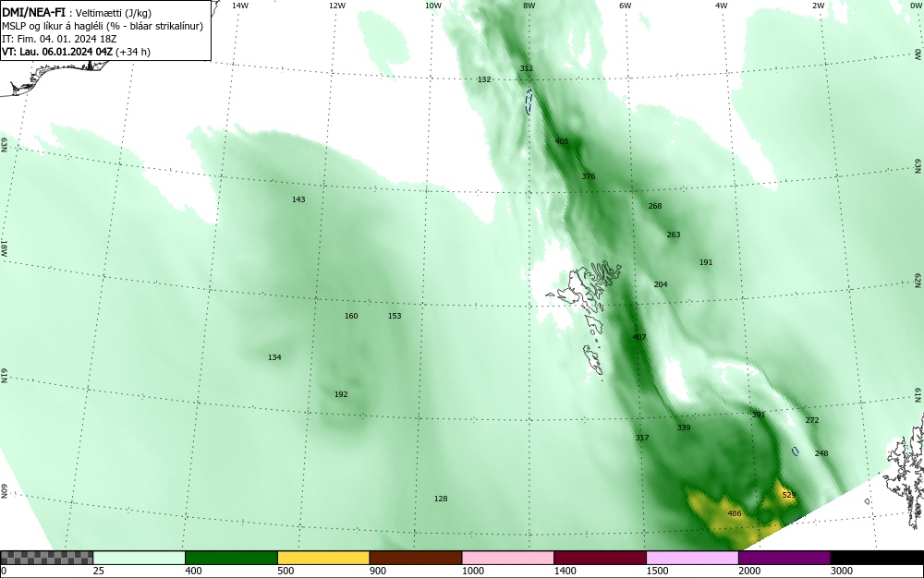
Task: Click the VT valid time line
Action: [76, 52]
